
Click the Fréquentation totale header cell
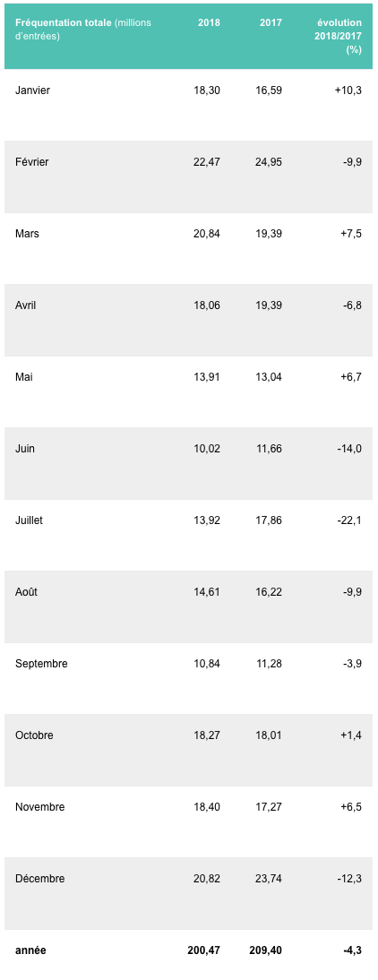point(83,30)
